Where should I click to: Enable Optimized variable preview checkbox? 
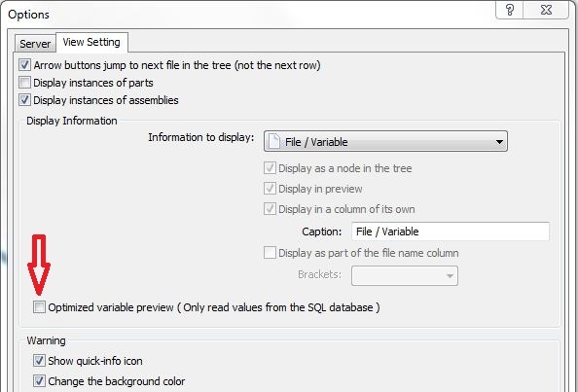coord(39,307)
